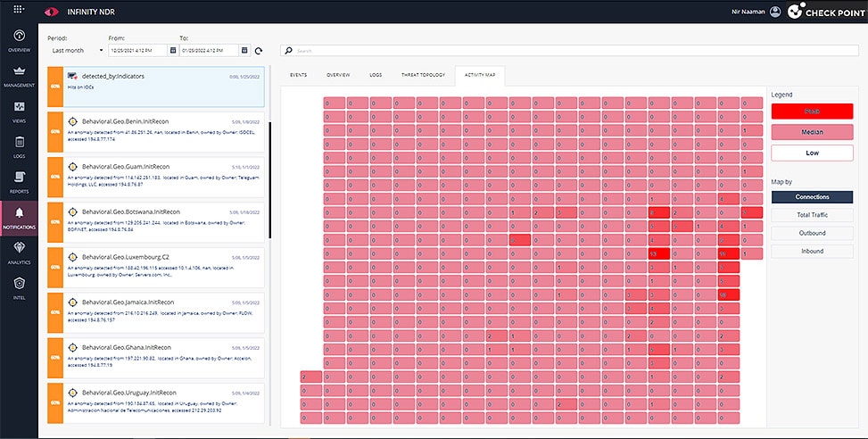Map by Inbound

812,252
